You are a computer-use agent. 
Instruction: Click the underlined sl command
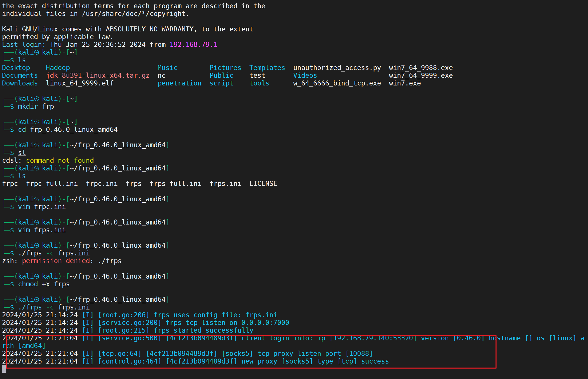[22, 153]
